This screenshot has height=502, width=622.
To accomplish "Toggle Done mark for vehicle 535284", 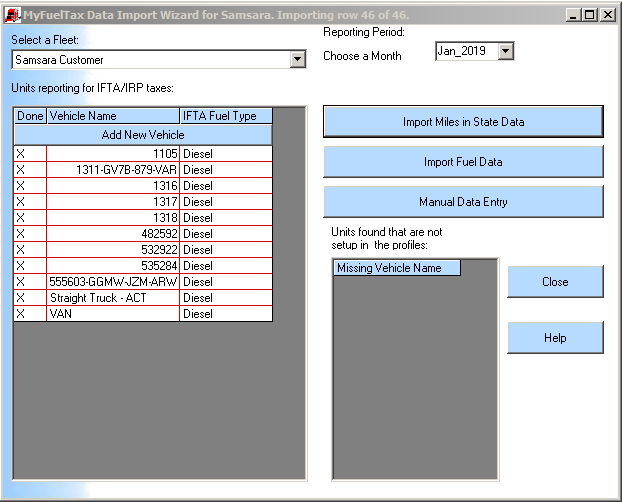I will pyautogui.click(x=30, y=265).
